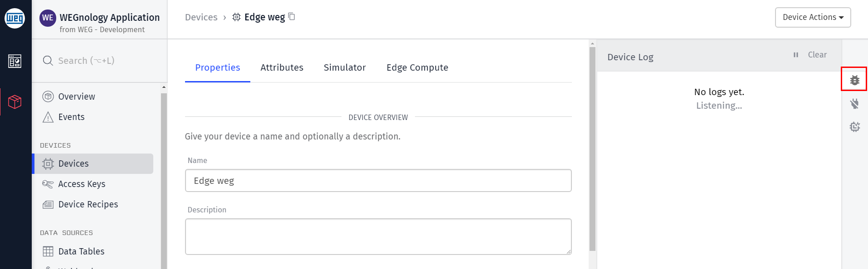Select the red cube applications icon
Screen dimensions: 868x269
click(15, 102)
